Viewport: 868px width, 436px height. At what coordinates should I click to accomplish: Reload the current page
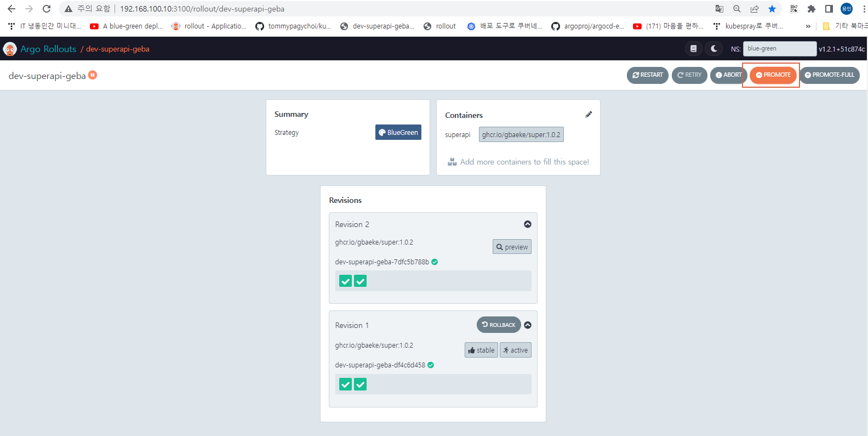click(x=47, y=9)
